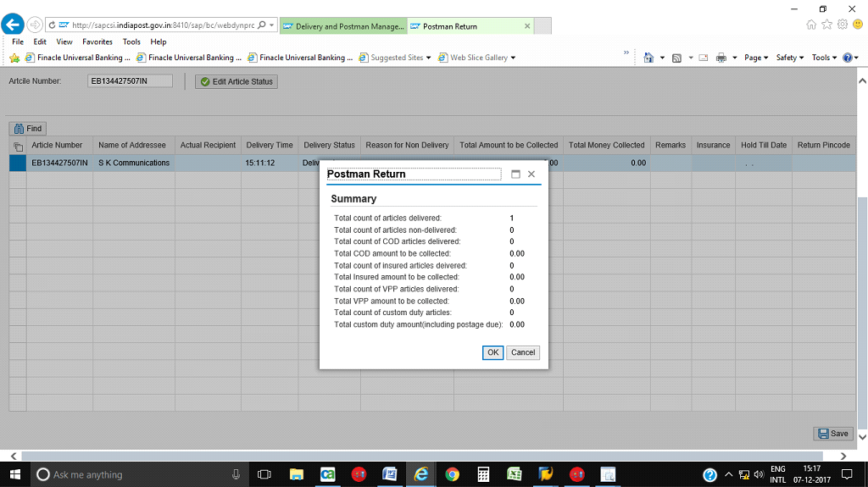Image resolution: width=868 pixels, height=487 pixels.
Task: Maximize the Postman Return dialog
Action: point(515,174)
